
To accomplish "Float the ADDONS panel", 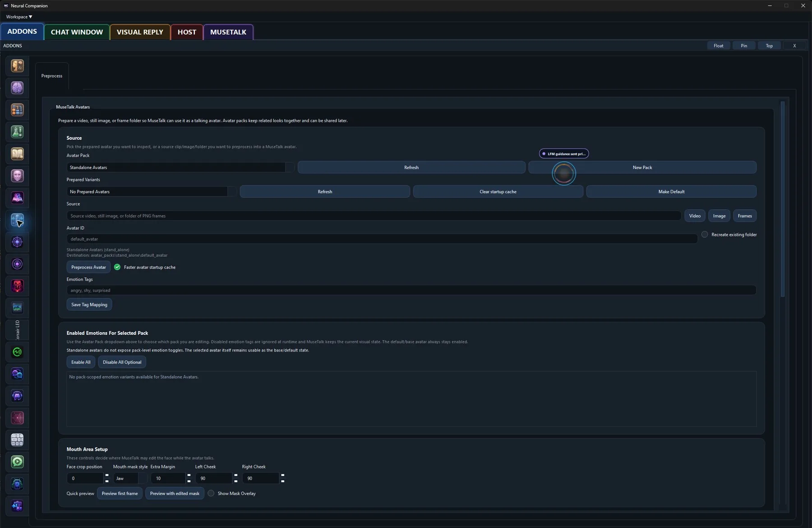I will 719,46.
